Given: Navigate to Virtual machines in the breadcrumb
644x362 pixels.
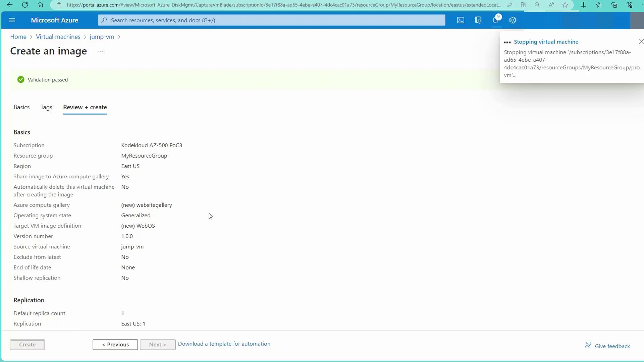Looking at the screenshot, I should 58,37.
